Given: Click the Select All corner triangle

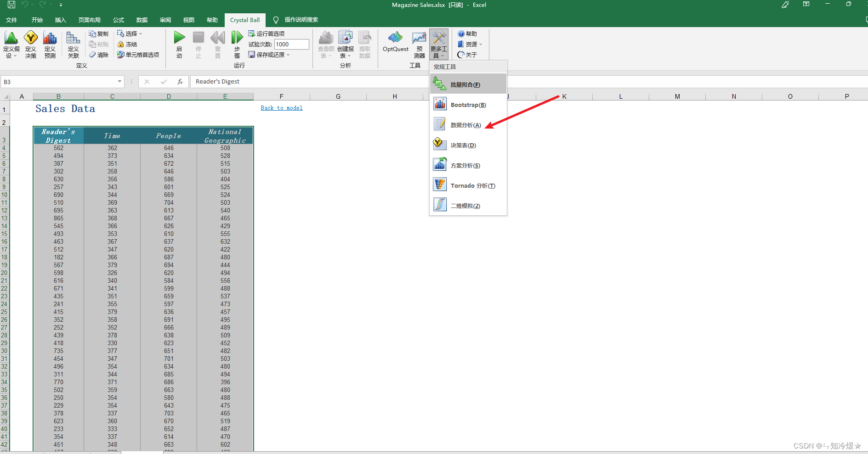Looking at the screenshot, I should click(6, 96).
